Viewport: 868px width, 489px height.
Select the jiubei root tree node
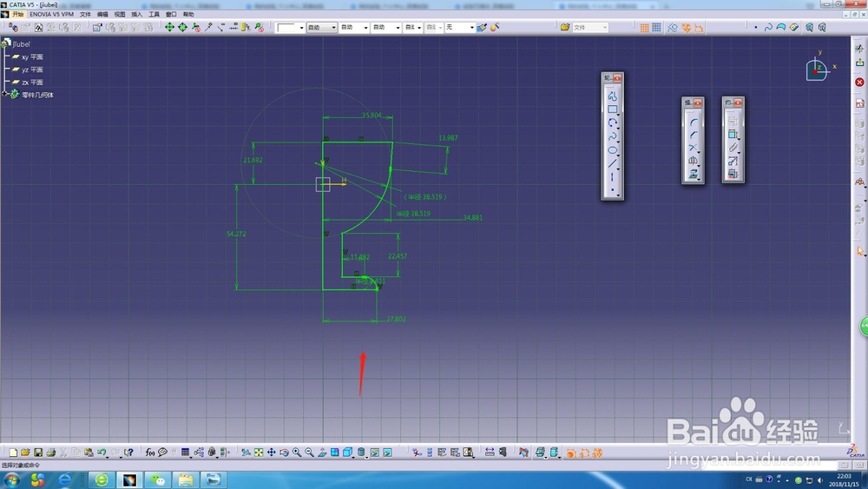21,43
